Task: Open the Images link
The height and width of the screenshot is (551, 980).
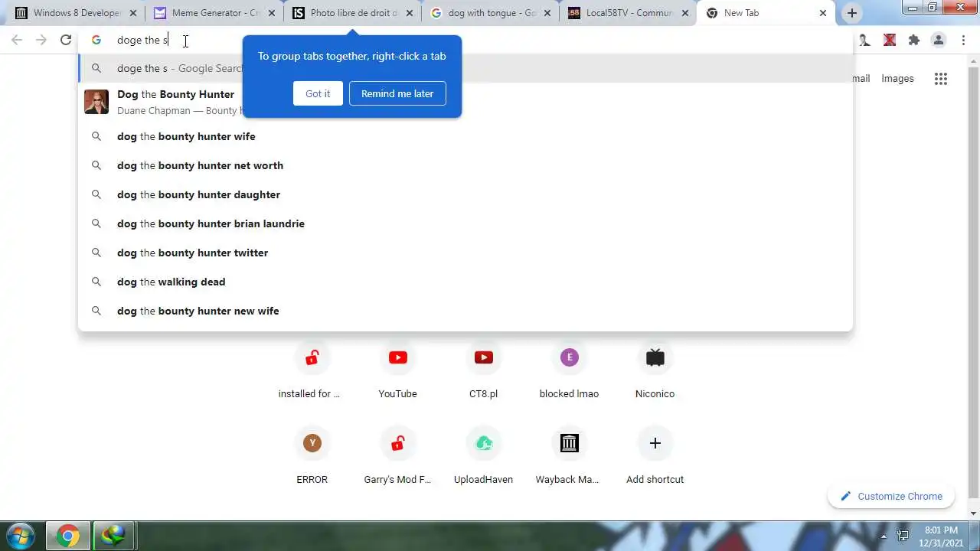Action: (x=897, y=78)
